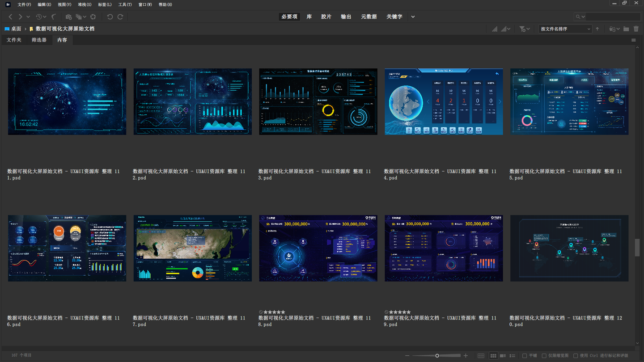644x362 pixels.
Task: Open the 工具(T) menu
Action: point(125,4)
